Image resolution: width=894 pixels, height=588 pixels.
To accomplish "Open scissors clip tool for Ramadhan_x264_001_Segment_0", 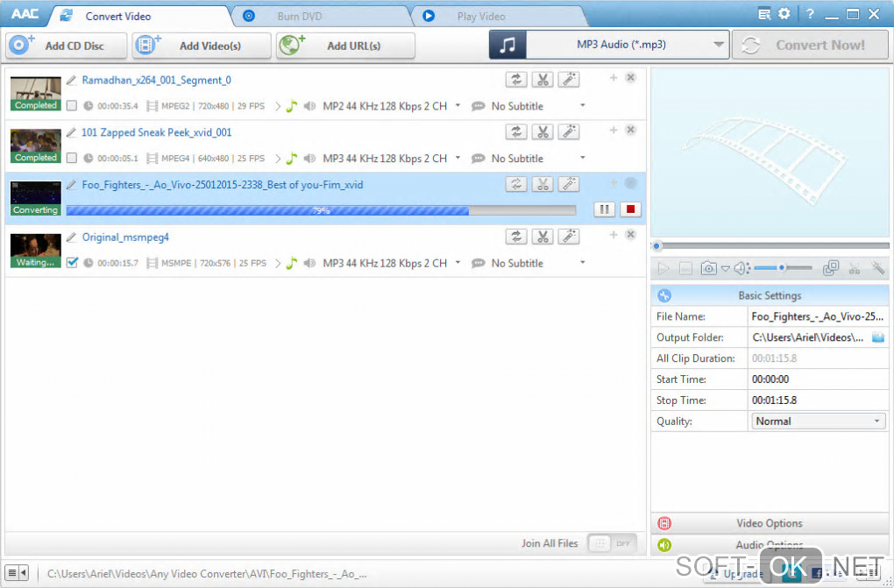I will click(x=543, y=80).
